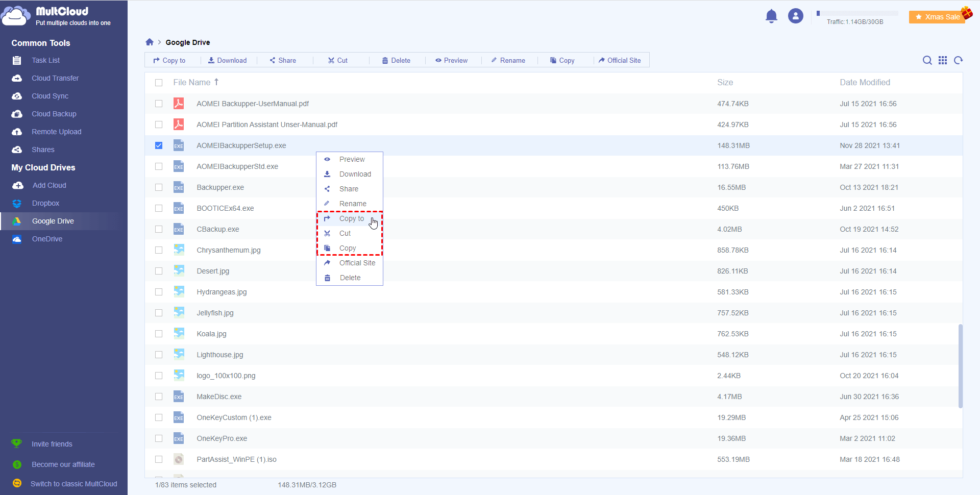
Task: Click the file list vertical scrollbar
Action: pos(960,366)
